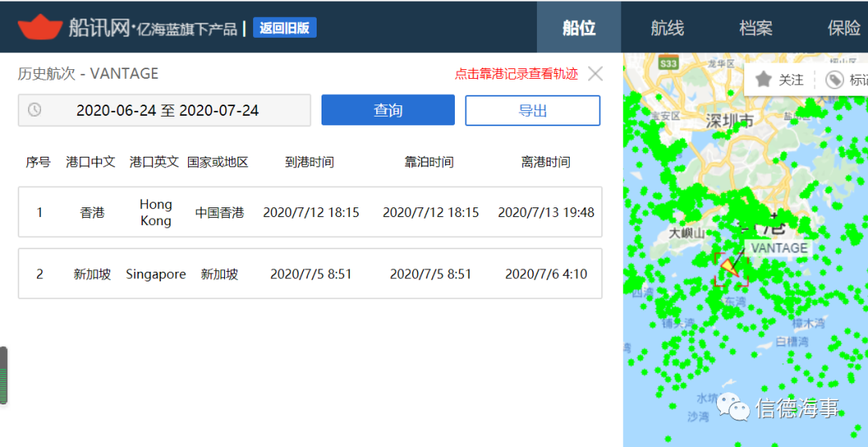This screenshot has height=447, width=868.
Task: Click arrival time 2020/7/5 8:51
Action: point(310,274)
